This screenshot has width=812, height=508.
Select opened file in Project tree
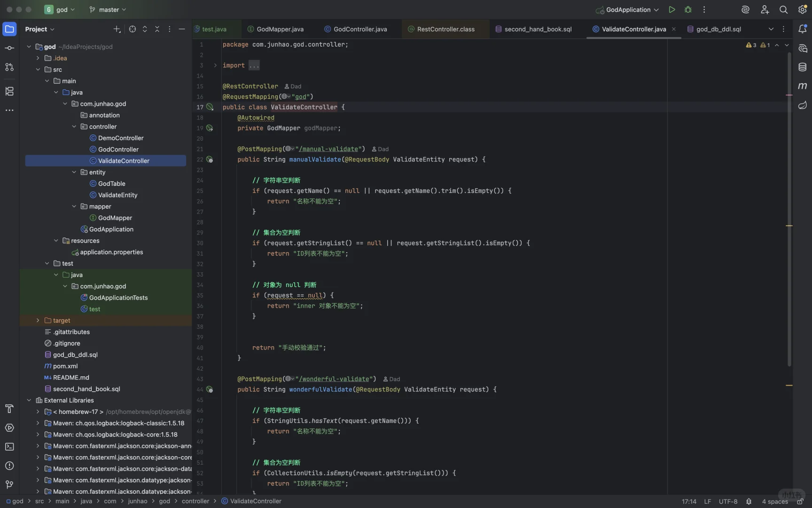pyautogui.click(x=133, y=29)
